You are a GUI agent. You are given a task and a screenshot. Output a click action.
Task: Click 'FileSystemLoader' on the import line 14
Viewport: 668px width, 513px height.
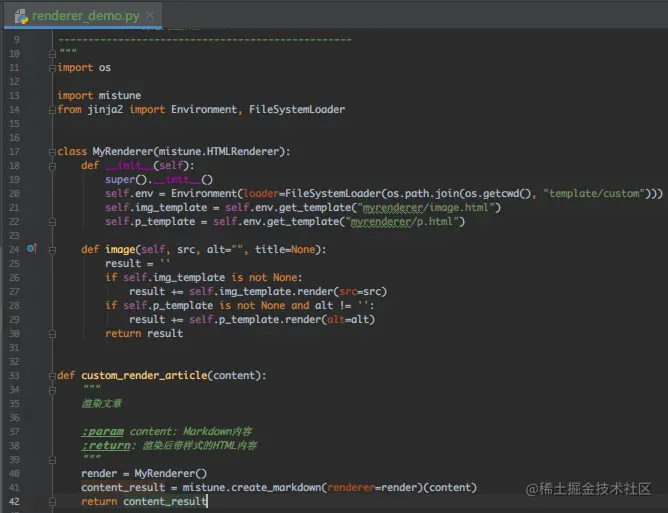297,110
